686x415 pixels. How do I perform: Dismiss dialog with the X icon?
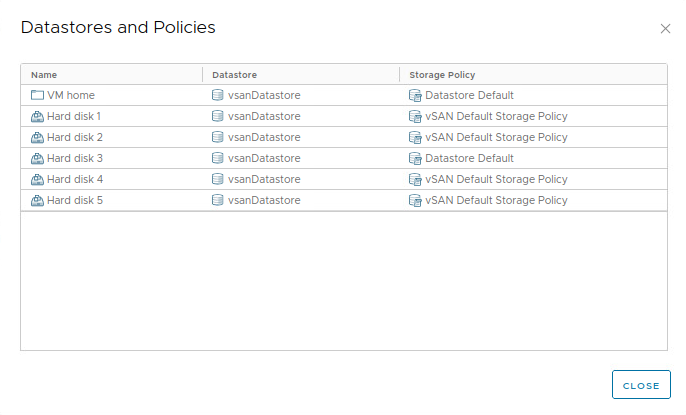click(665, 29)
